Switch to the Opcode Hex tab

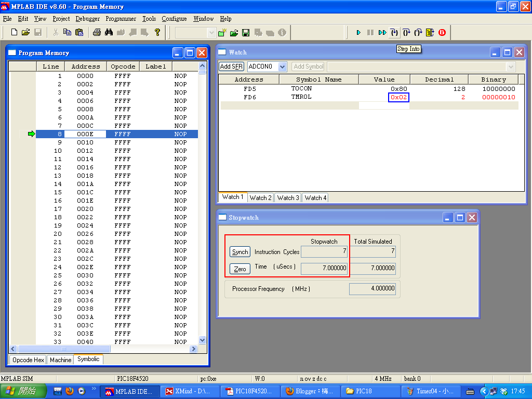click(28, 360)
